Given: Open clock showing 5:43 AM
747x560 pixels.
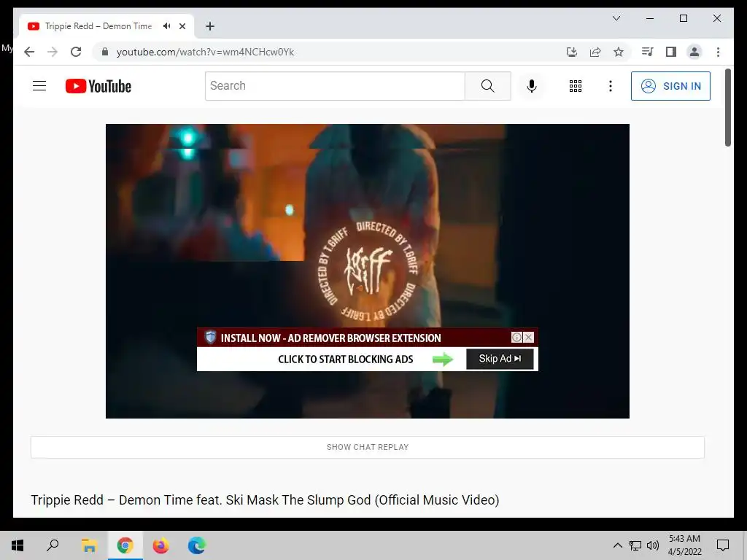Looking at the screenshot, I should [x=684, y=545].
